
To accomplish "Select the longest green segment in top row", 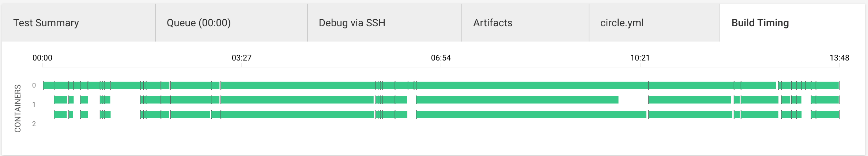I will pos(532,86).
